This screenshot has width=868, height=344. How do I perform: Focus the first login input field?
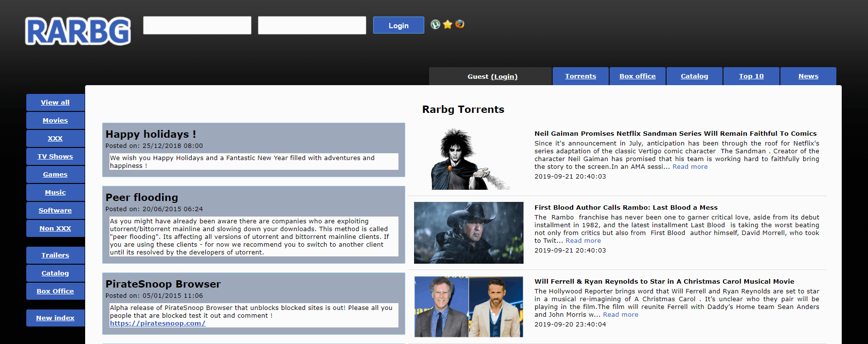tap(197, 25)
